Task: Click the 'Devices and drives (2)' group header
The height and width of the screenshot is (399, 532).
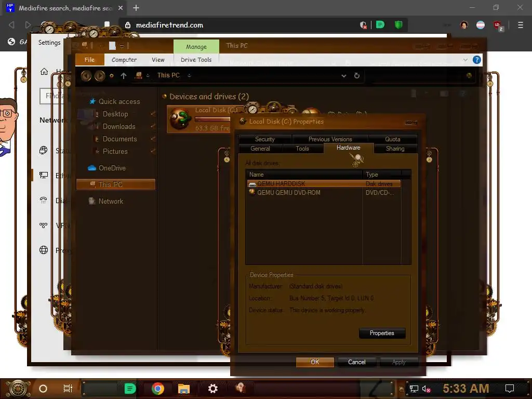Action: tap(209, 97)
